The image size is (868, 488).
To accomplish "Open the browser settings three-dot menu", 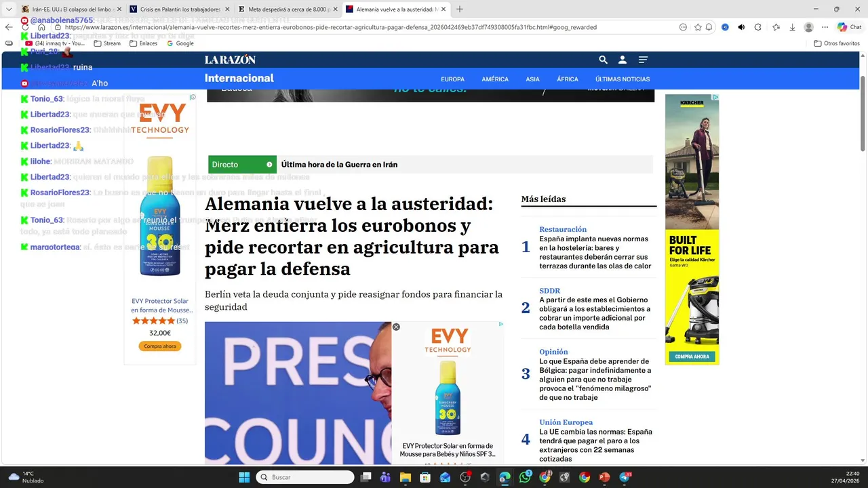I will [825, 27].
